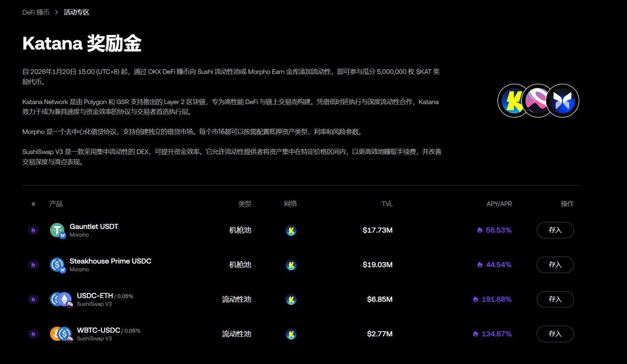This screenshot has height=364, width=627.
Task: Open the 活动专区 breadcrumb item
Action: pos(76,12)
